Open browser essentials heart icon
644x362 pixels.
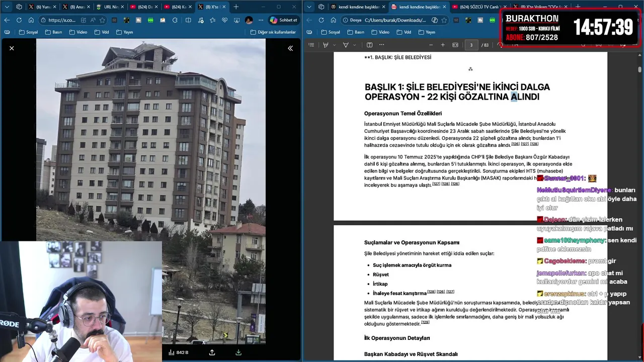tap(224, 20)
